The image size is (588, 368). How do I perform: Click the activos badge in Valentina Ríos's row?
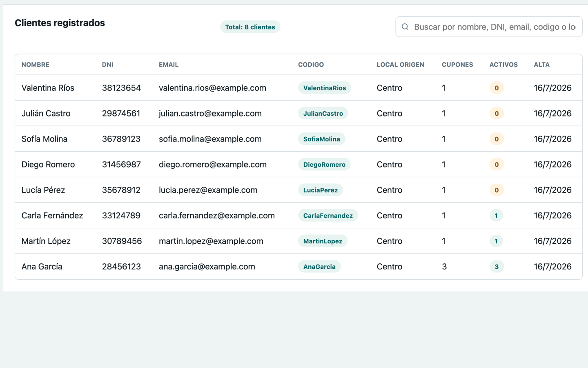point(497,88)
